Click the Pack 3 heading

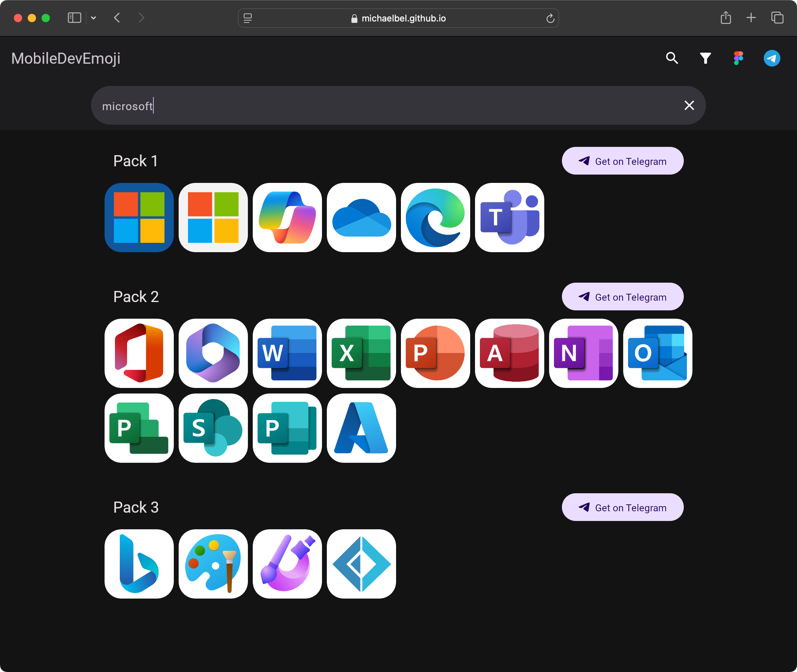coord(136,507)
